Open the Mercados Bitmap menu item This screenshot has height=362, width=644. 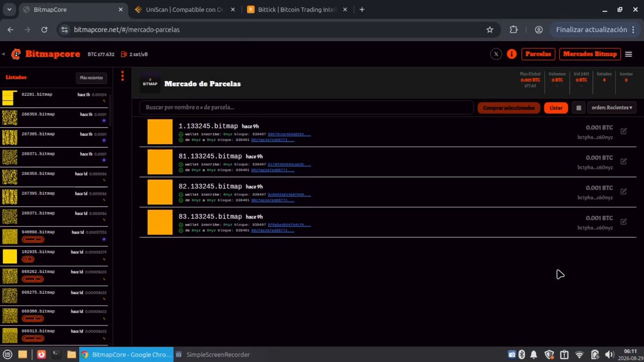[x=590, y=54]
